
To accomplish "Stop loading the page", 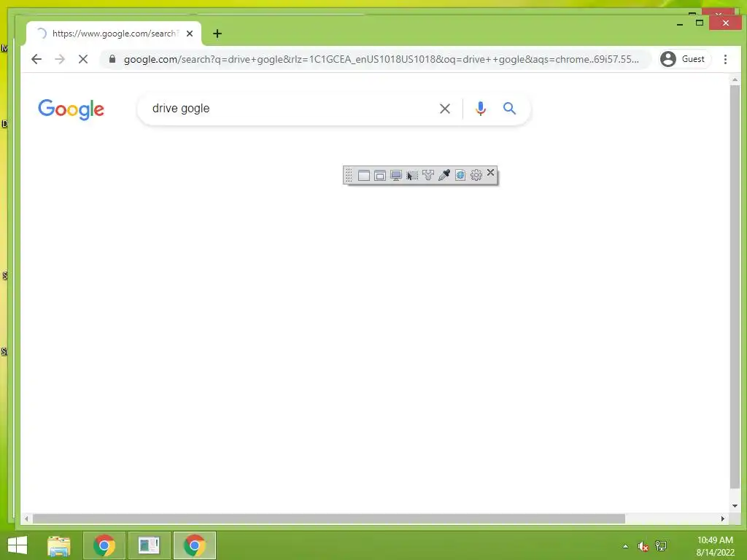I will (83, 59).
